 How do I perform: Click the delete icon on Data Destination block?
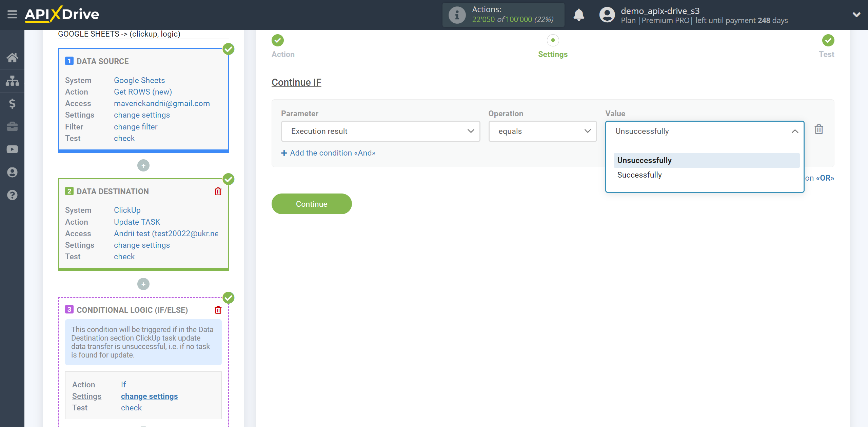point(218,192)
